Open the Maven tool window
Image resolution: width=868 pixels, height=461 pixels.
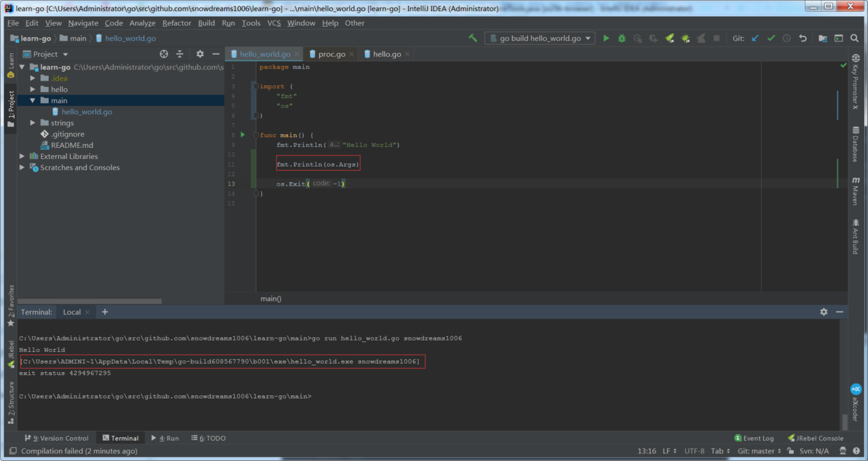(855, 190)
